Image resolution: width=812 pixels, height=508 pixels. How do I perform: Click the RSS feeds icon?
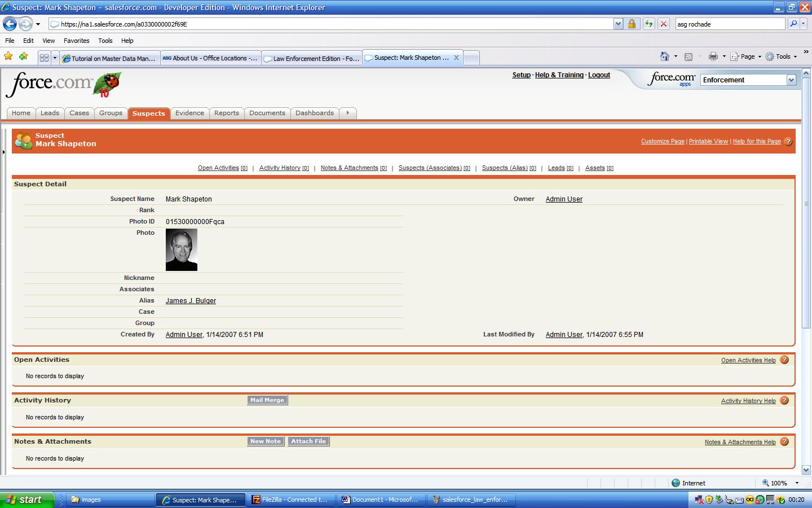(x=688, y=56)
